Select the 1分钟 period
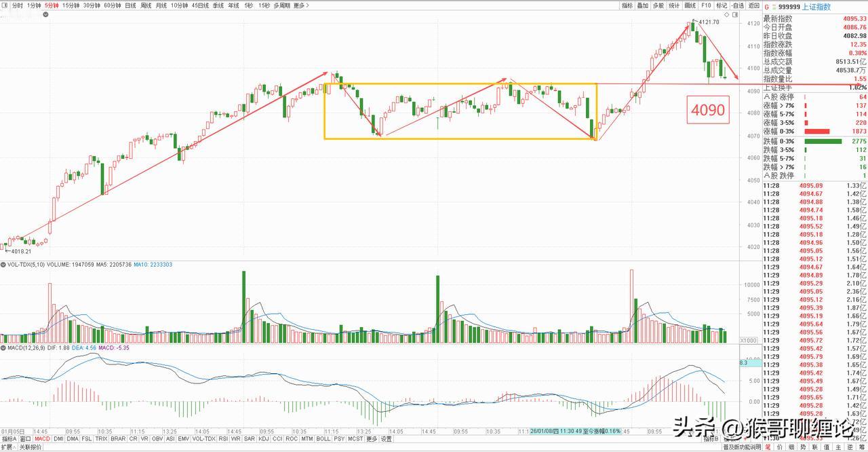Viewport: 868px width, 452px height. pyautogui.click(x=34, y=5)
